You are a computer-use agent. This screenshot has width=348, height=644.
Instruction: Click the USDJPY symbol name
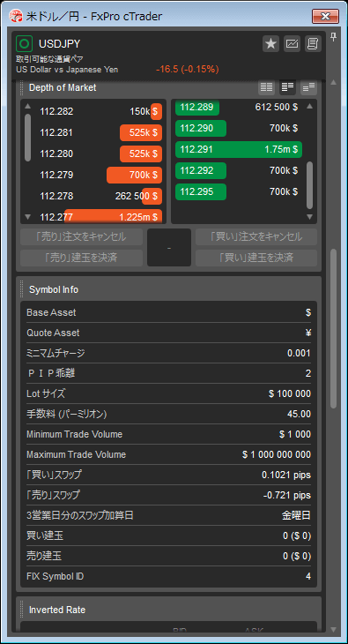click(60, 43)
